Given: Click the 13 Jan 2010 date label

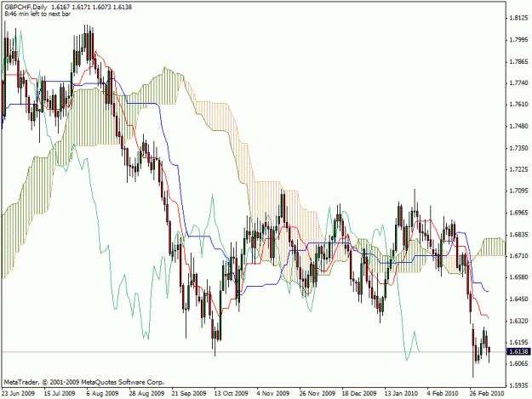Looking at the screenshot, I should pyautogui.click(x=401, y=393).
